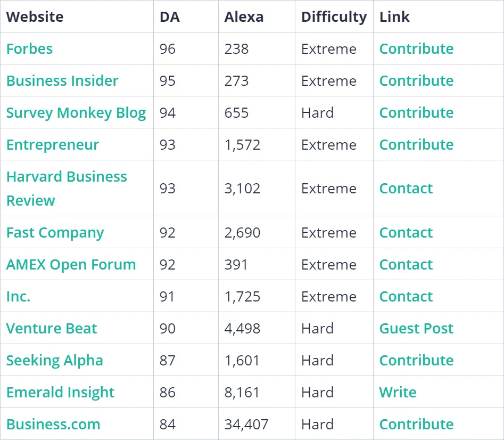Click the Fast Company link
The image size is (504, 440).
click(55, 233)
